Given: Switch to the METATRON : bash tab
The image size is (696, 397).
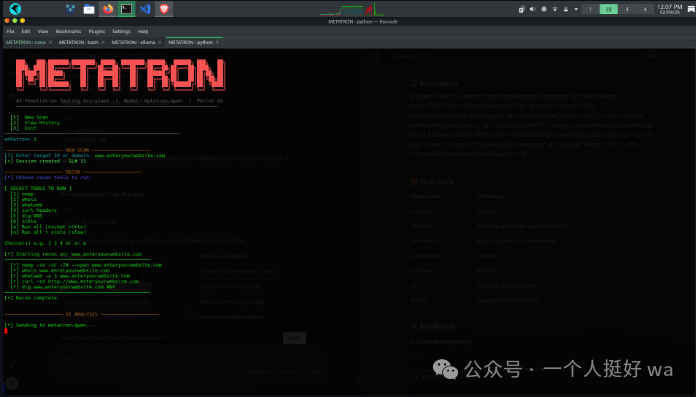Looking at the screenshot, I should click(x=79, y=42).
